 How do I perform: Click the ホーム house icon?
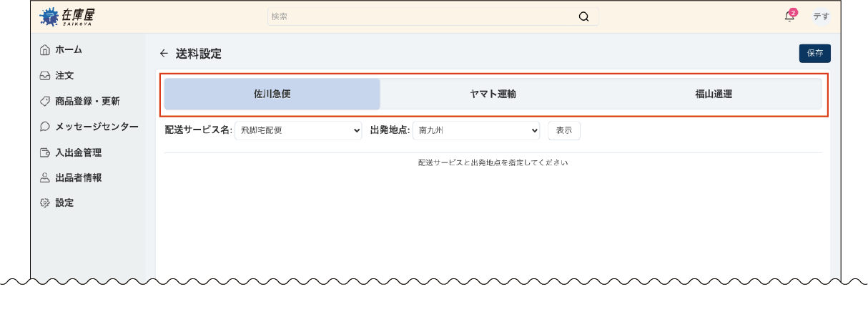point(45,50)
